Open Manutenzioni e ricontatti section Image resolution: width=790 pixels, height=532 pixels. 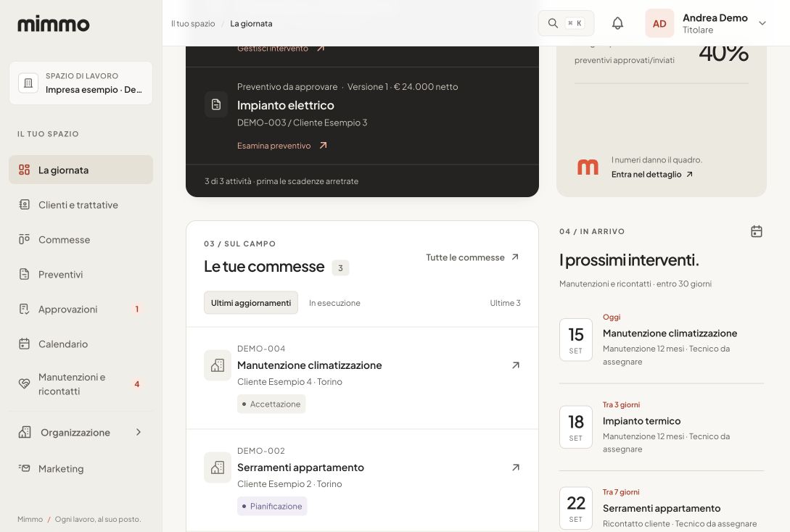tap(81, 384)
